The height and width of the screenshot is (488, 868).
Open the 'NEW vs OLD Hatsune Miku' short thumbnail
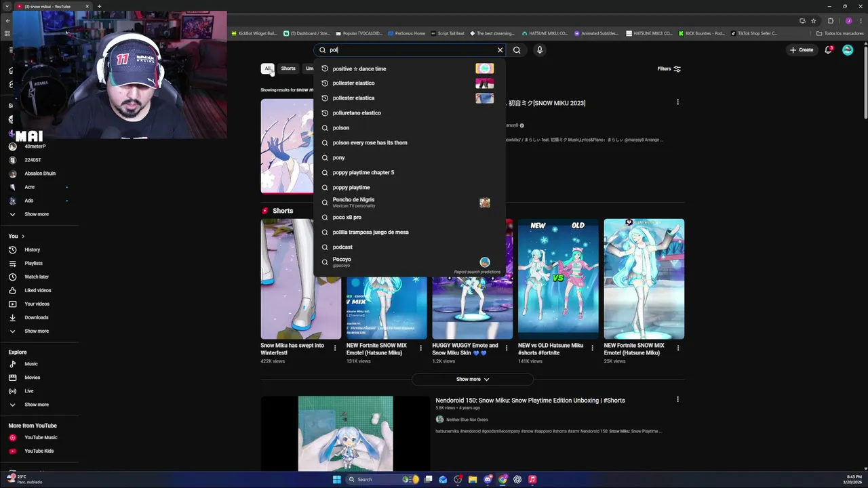(558, 279)
